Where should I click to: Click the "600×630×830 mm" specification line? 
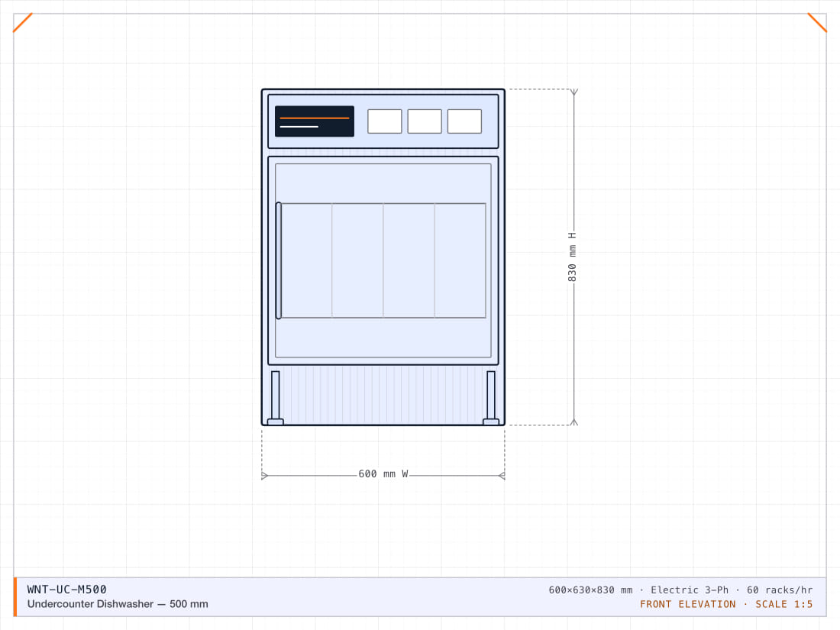pos(680,590)
